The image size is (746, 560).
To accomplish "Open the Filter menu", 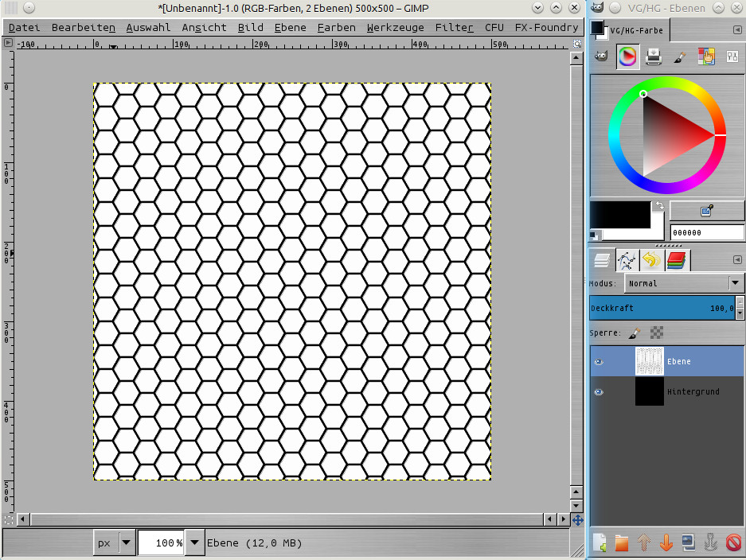I will click(455, 28).
